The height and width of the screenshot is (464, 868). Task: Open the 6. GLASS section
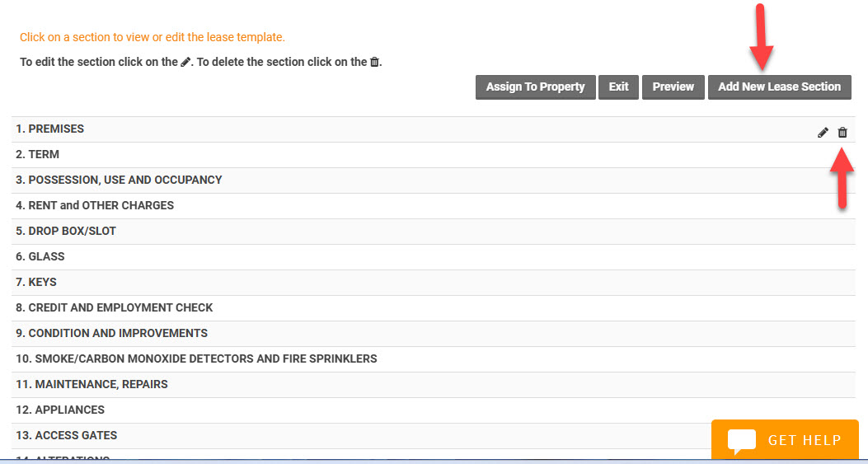[x=40, y=257]
